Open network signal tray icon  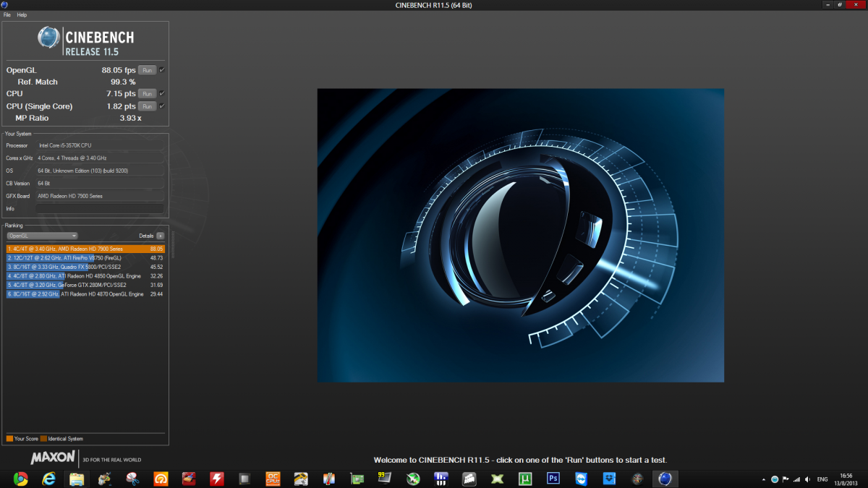796,479
